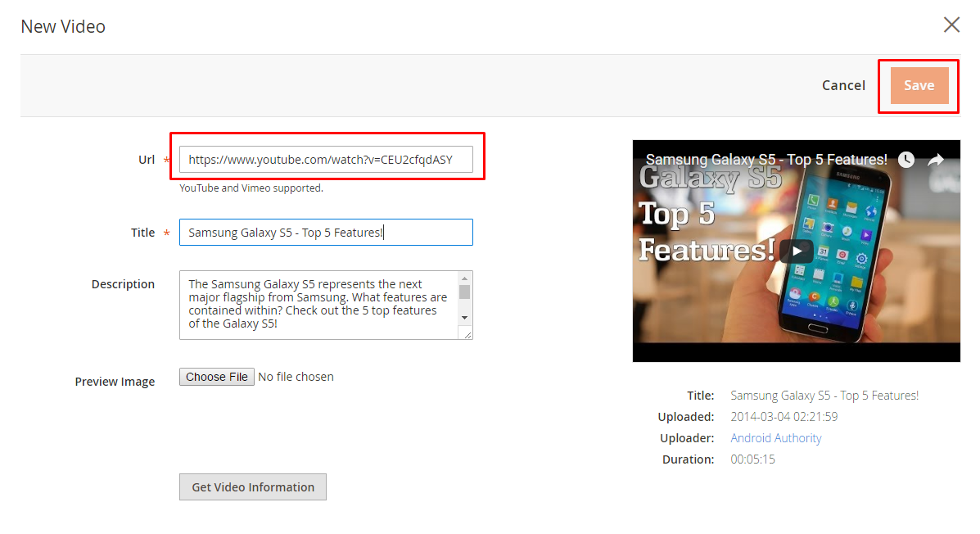Click the 'Uploader:' label
The image size is (980, 534).
pos(687,437)
